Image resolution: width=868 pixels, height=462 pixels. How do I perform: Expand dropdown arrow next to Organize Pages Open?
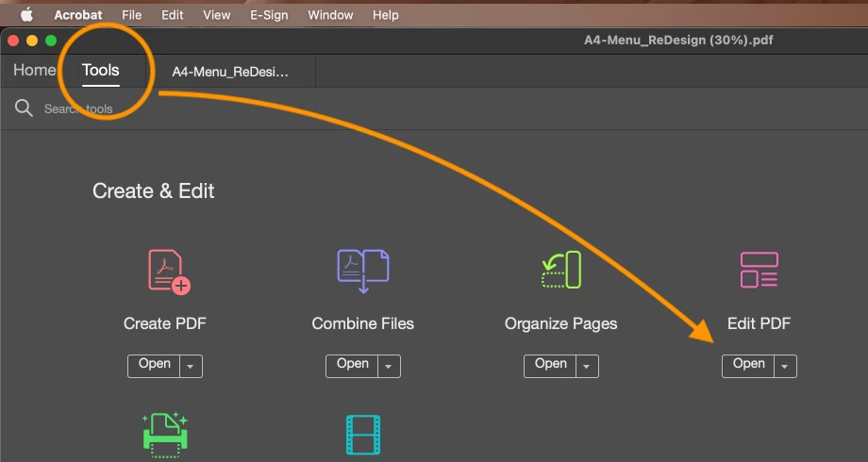pos(587,366)
